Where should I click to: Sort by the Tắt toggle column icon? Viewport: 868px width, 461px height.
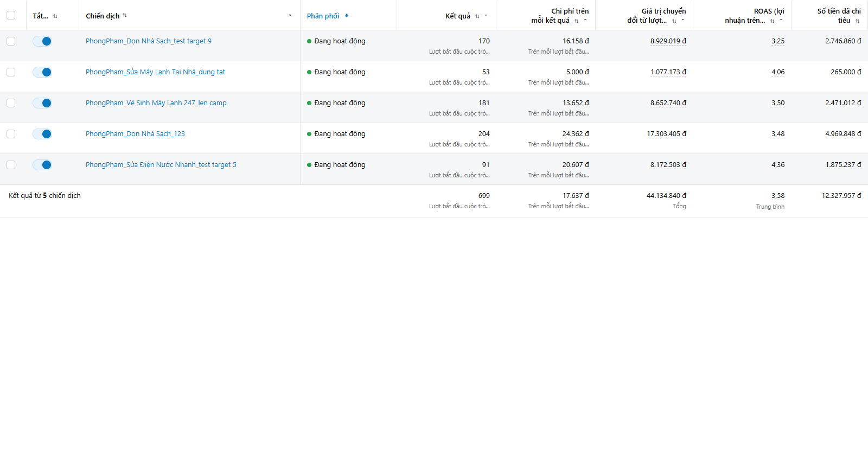click(x=55, y=16)
